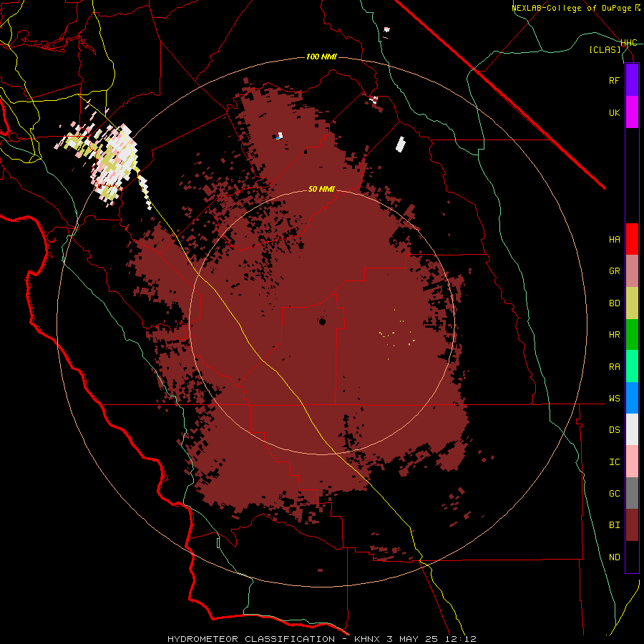Click the HR legend label
This screenshot has height=644, width=644.
pyautogui.click(x=614, y=335)
